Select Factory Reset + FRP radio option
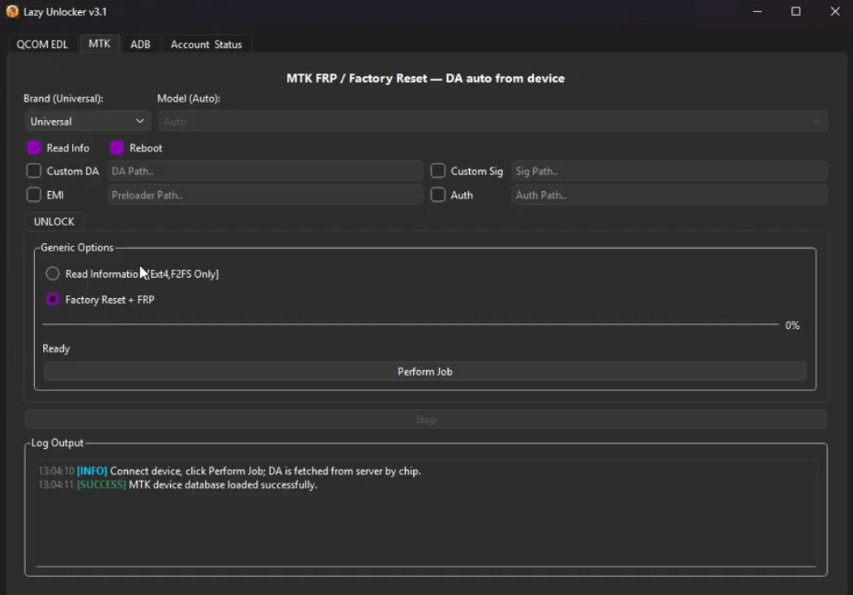 52,300
